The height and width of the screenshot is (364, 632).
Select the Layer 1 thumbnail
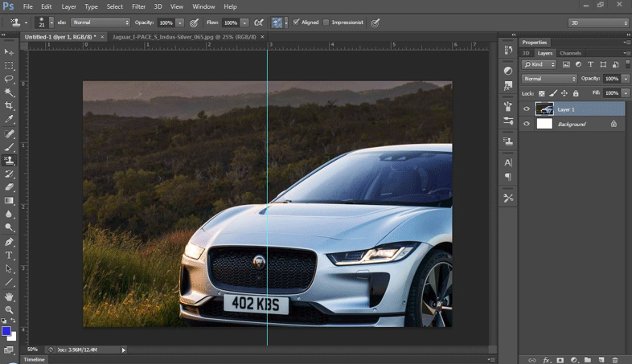click(544, 109)
